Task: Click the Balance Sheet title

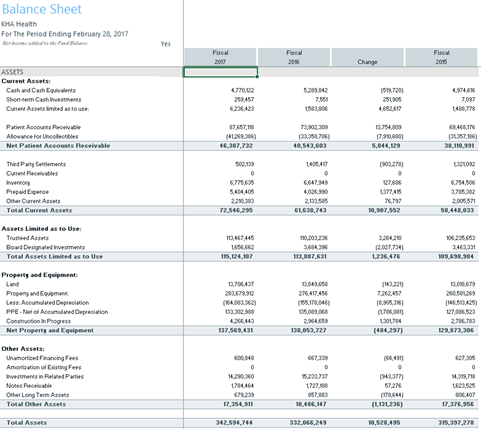Action: pyautogui.click(x=42, y=9)
